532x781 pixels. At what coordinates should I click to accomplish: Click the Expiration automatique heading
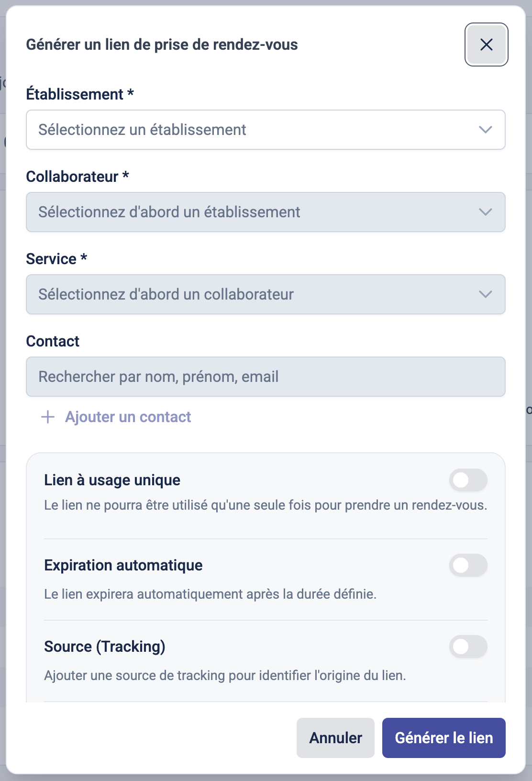point(123,565)
